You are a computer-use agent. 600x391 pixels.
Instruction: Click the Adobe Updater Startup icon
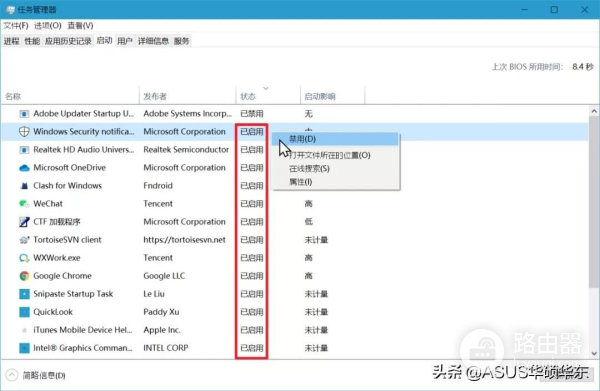pyautogui.click(x=24, y=114)
